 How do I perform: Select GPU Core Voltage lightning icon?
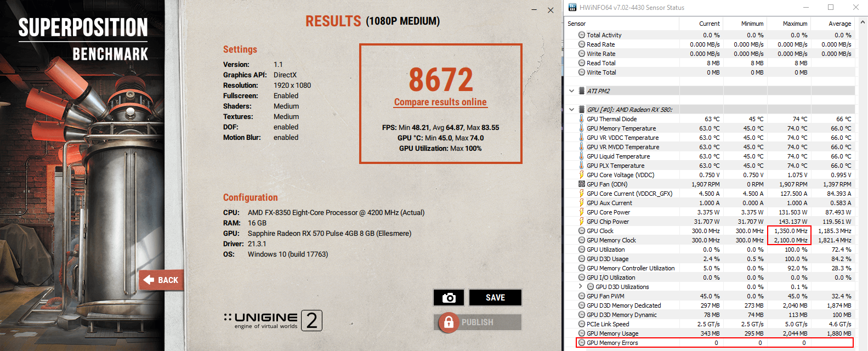tap(582, 175)
